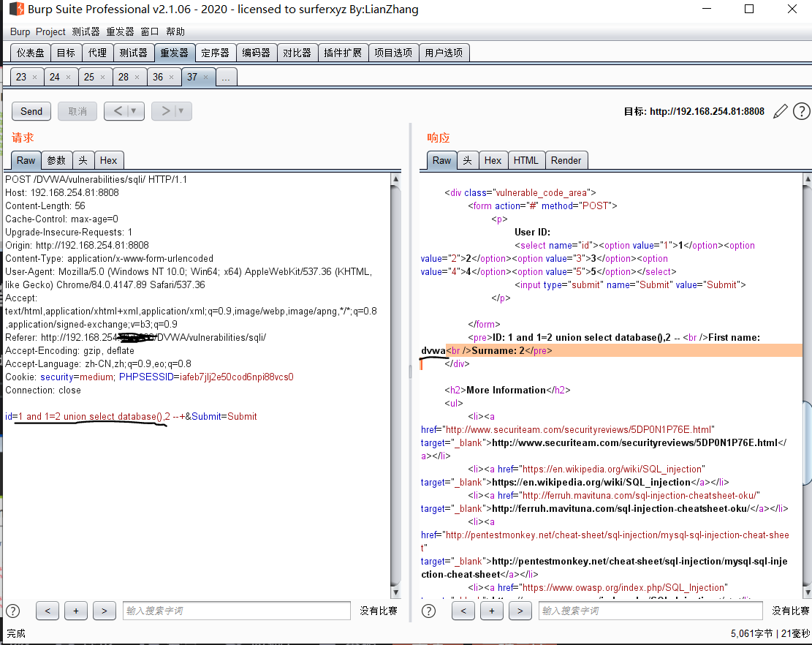This screenshot has height=645, width=812.
Task: Go to next request history arrow
Action: (x=165, y=111)
